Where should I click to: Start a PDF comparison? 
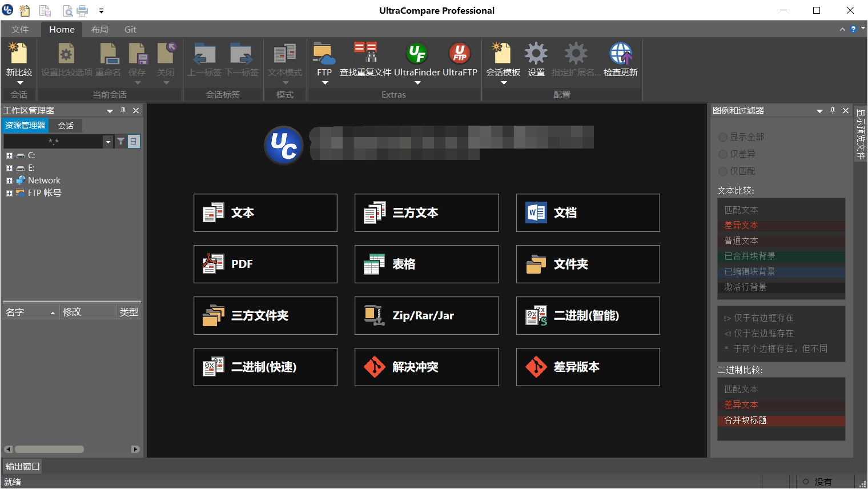(x=266, y=264)
